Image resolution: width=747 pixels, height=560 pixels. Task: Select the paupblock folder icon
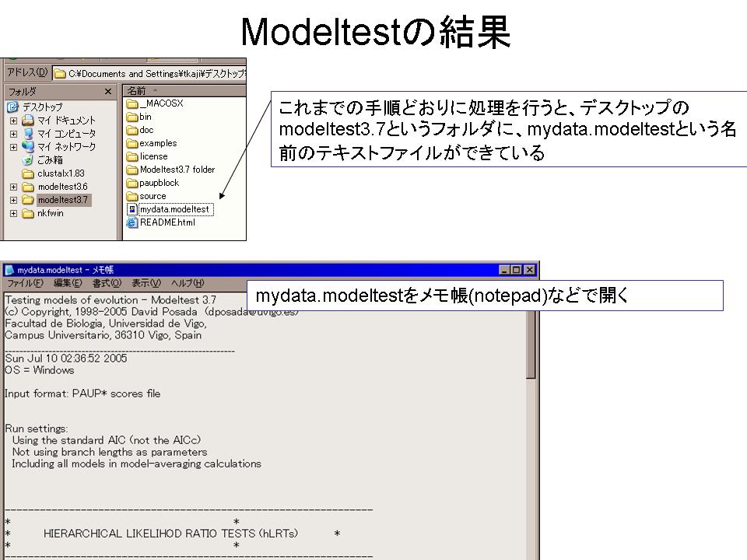132,183
